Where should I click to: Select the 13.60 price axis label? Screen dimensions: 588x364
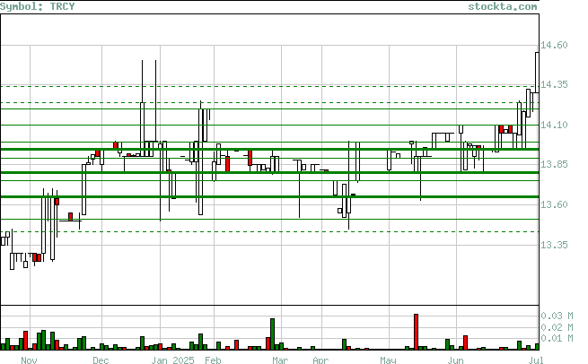[554, 204]
